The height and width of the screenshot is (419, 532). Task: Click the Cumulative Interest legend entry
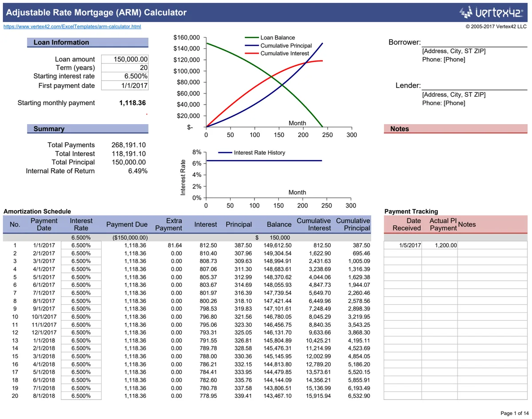277,53
